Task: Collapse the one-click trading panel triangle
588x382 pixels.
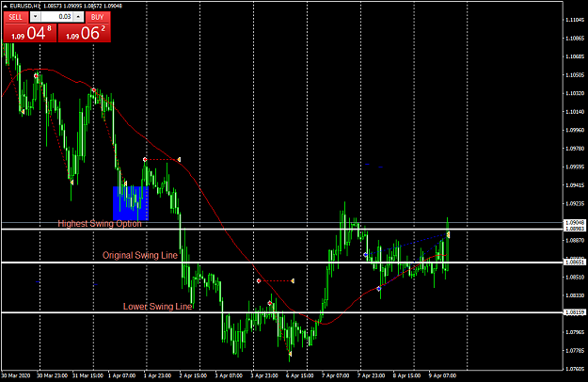Action: [5, 6]
